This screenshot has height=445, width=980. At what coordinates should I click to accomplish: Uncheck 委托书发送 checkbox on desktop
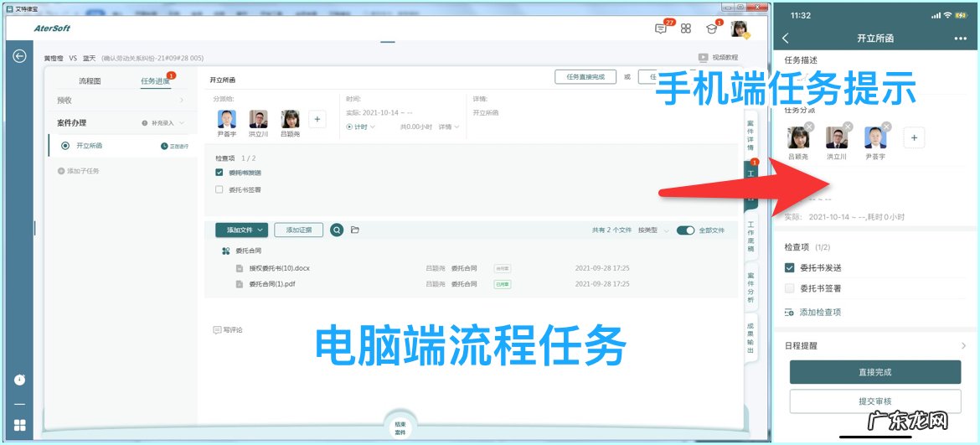(219, 173)
